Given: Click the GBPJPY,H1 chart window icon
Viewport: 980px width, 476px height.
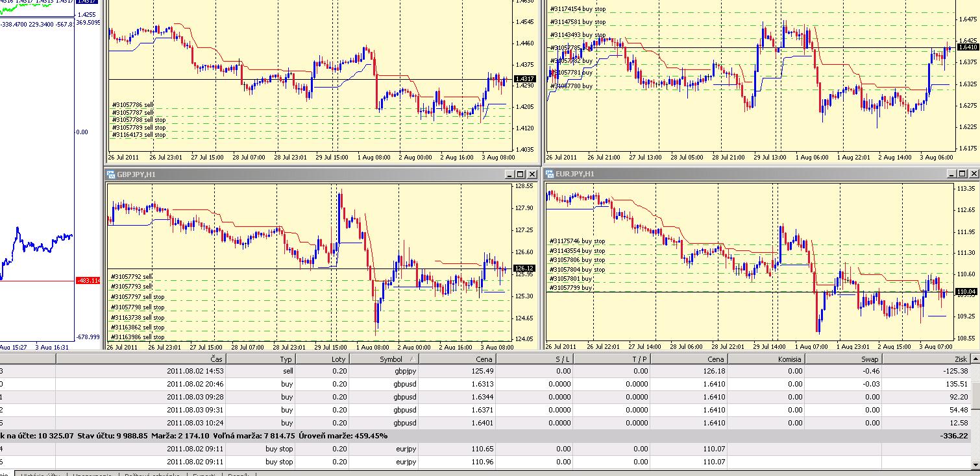Looking at the screenshot, I should point(111,174).
